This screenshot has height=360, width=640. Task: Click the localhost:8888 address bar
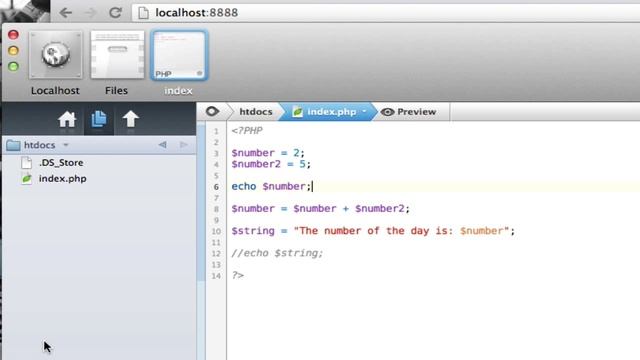coord(385,13)
